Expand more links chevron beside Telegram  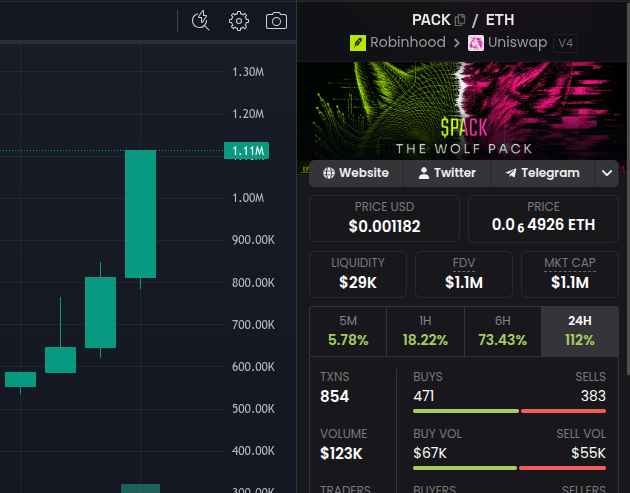[x=607, y=173]
